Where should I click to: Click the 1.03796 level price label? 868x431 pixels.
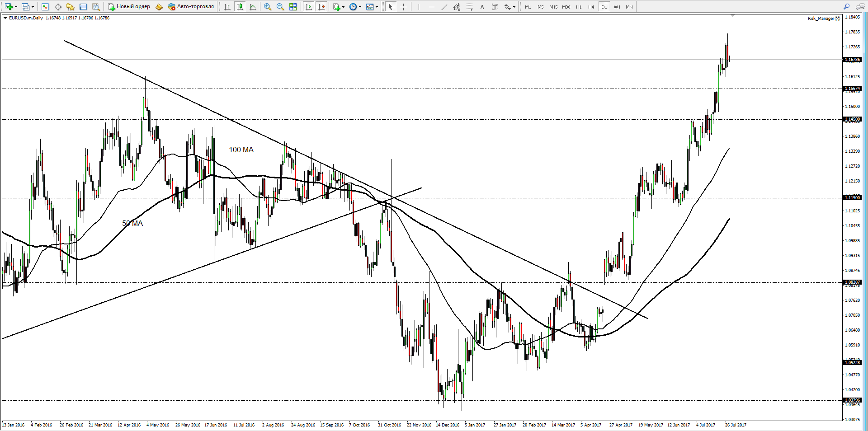pyautogui.click(x=853, y=400)
